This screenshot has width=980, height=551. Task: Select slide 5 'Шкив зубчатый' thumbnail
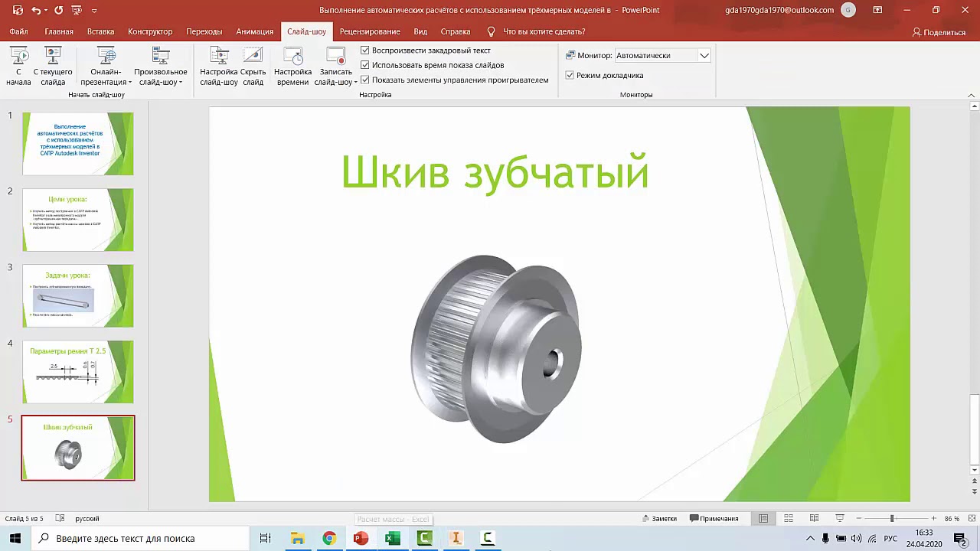(78, 448)
